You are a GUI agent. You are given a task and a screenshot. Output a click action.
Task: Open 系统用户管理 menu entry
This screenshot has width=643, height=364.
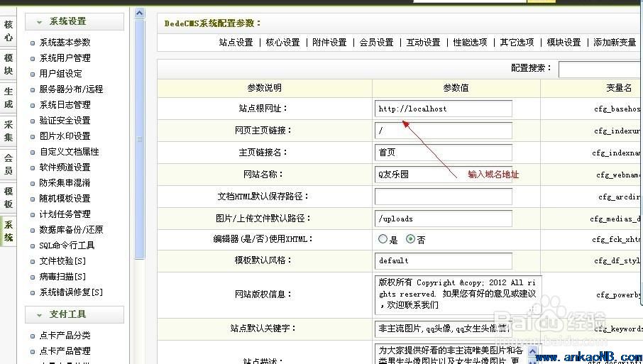(65, 58)
